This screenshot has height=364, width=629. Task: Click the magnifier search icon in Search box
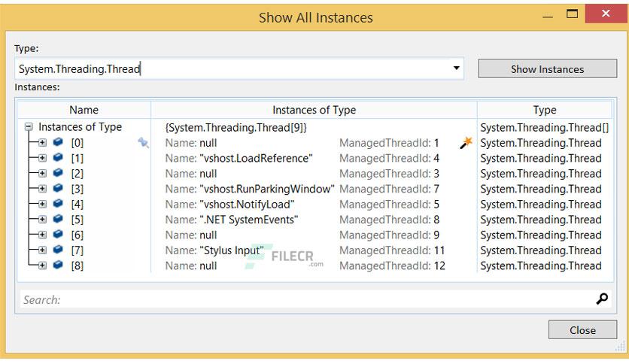(602, 299)
